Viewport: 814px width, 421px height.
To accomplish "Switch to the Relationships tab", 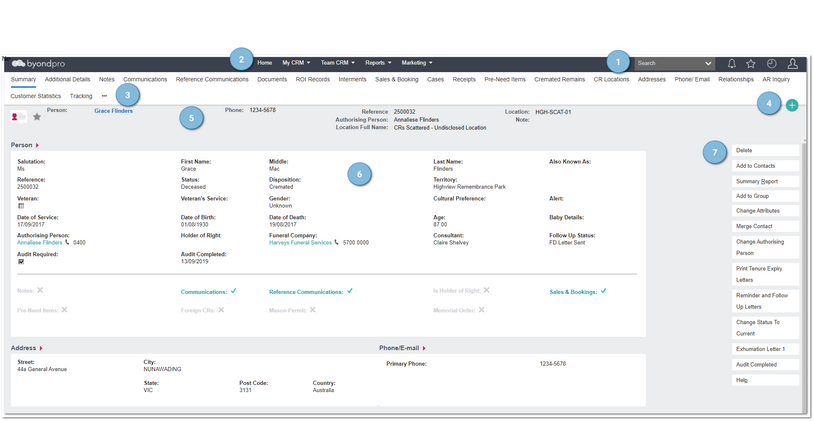I will (x=736, y=79).
